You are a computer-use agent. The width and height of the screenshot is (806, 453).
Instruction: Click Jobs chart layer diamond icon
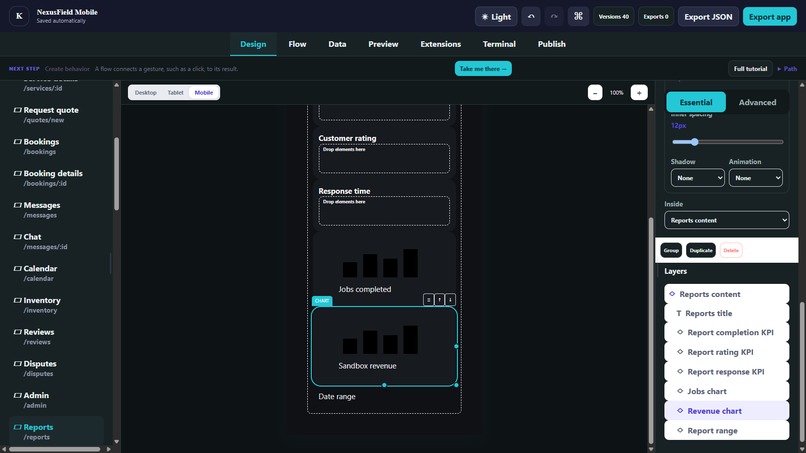pyautogui.click(x=680, y=391)
